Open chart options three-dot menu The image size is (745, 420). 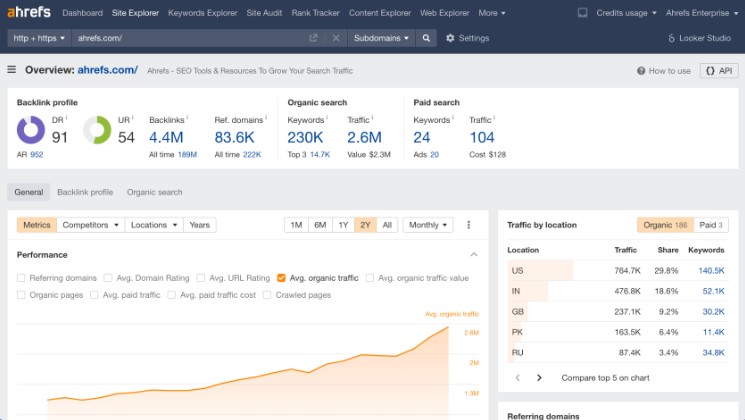pyautogui.click(x=469, y=225)
